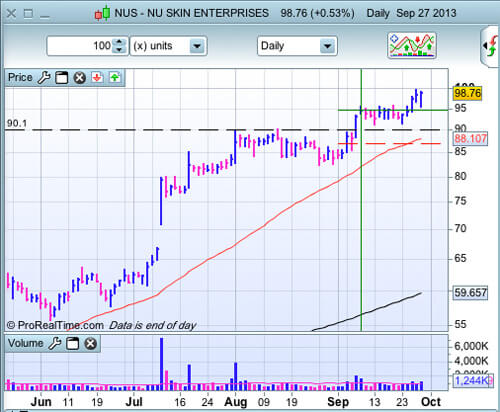This screenshot has height=412, width=500.
Task: Decrease the quantity using stepper down arrow
Action: 119,50
